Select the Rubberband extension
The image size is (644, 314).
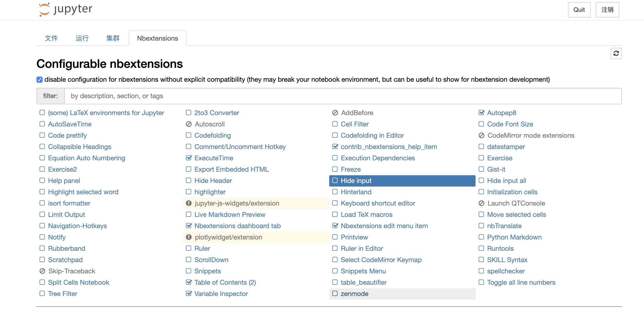tap(67, 248)
